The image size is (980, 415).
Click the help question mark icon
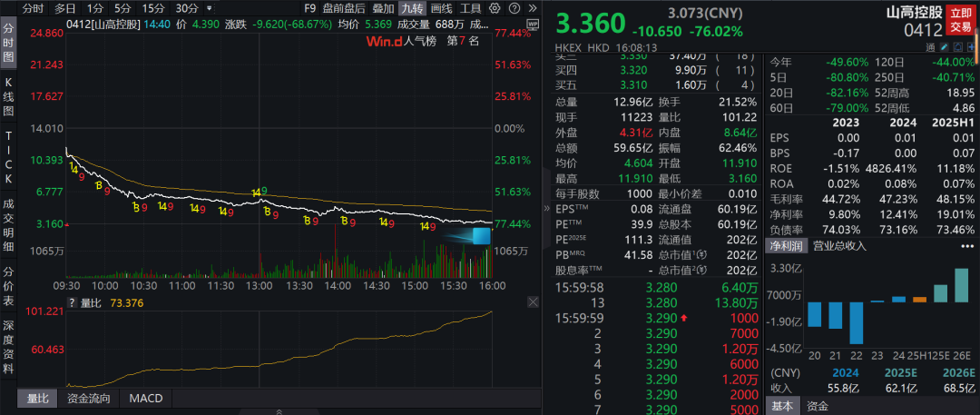513,9
